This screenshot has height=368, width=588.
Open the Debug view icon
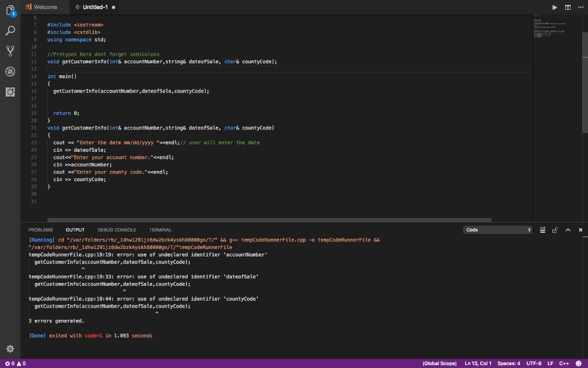pyautogui.click(x=10, y=71)
